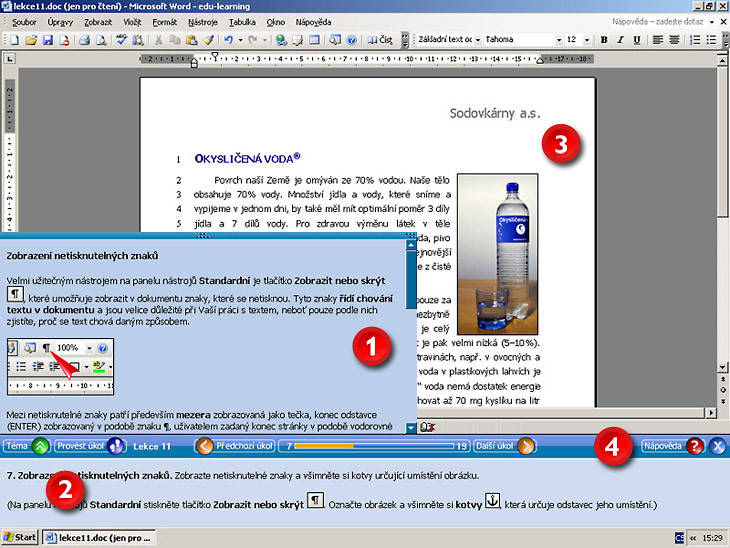Click the lesson panel scroll up arrow
The image size is (730, 548).
click(x=411, y=245)
